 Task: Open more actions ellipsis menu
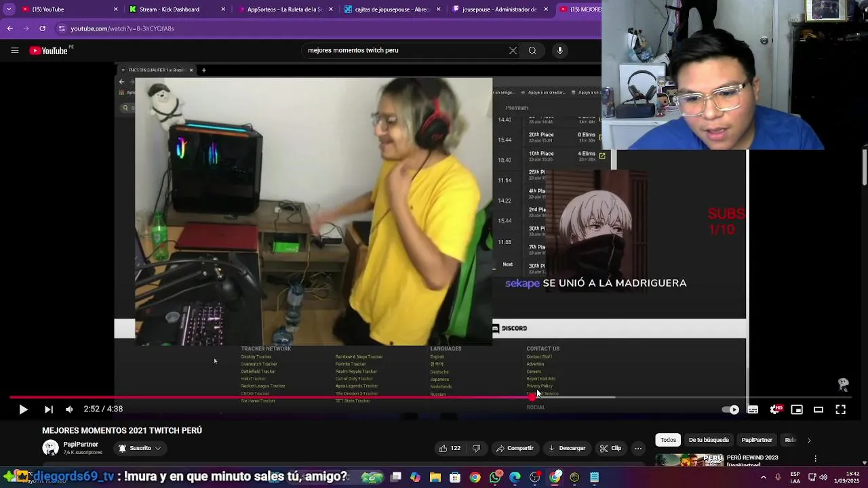638,448
